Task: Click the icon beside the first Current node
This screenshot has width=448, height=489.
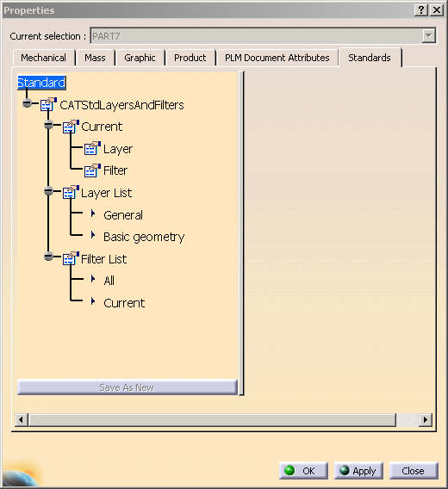Action: point(71,127)
